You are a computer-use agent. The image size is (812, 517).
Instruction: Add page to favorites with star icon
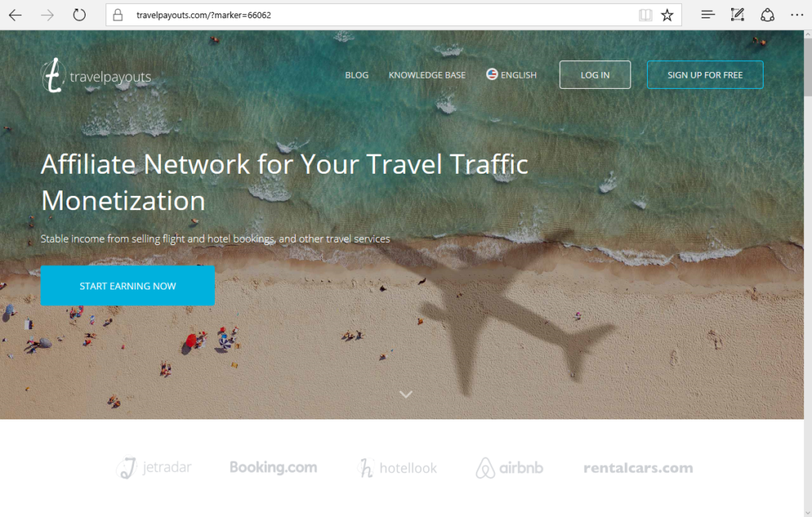tap(667, 15)
